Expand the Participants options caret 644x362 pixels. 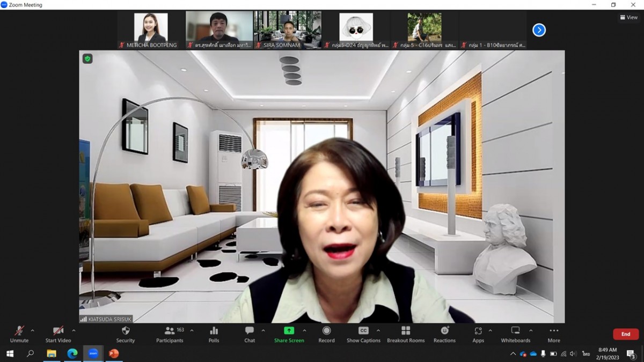192,330
